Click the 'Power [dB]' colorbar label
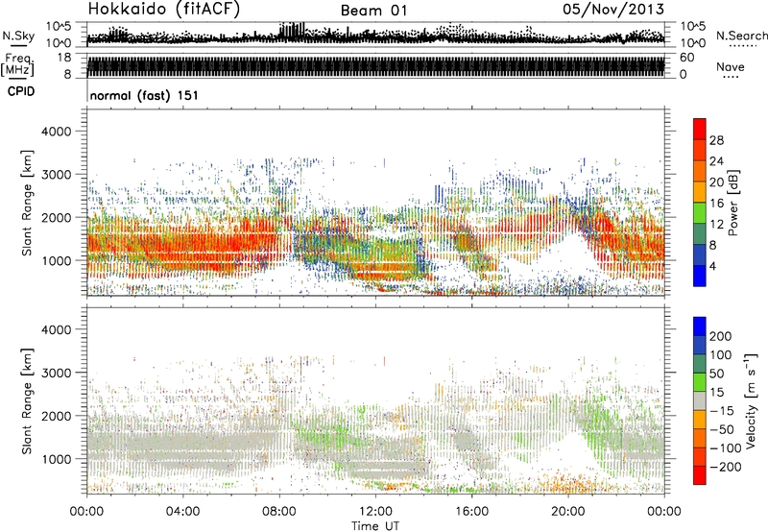 coord(733,203)
